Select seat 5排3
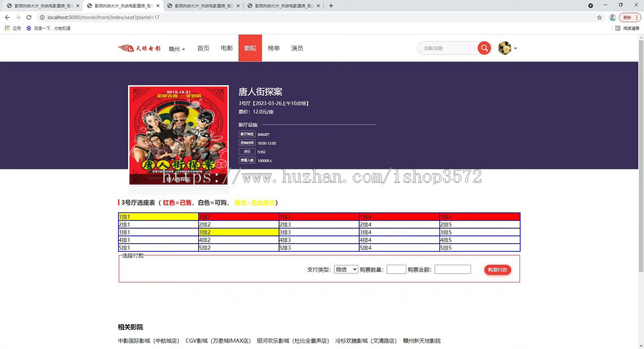The width and height of the screenshot is (644, 349). (x=319, y=247)
